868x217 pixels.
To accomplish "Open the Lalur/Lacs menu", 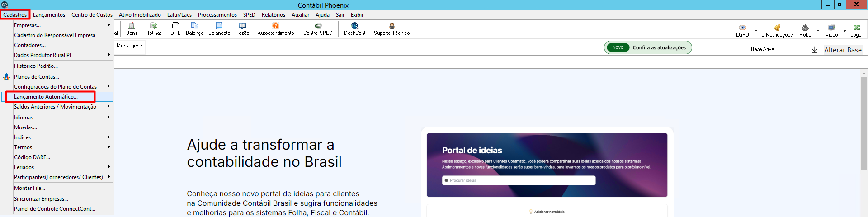I will pos(179,15).
